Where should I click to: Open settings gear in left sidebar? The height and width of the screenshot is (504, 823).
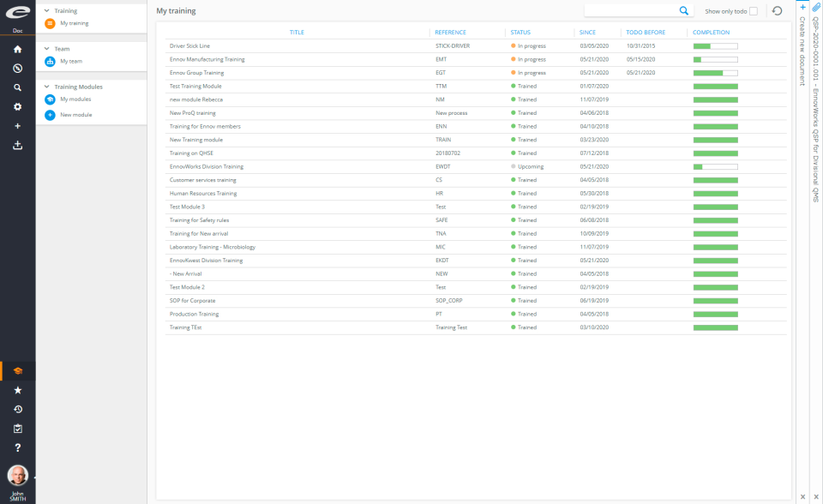[17, 107]
